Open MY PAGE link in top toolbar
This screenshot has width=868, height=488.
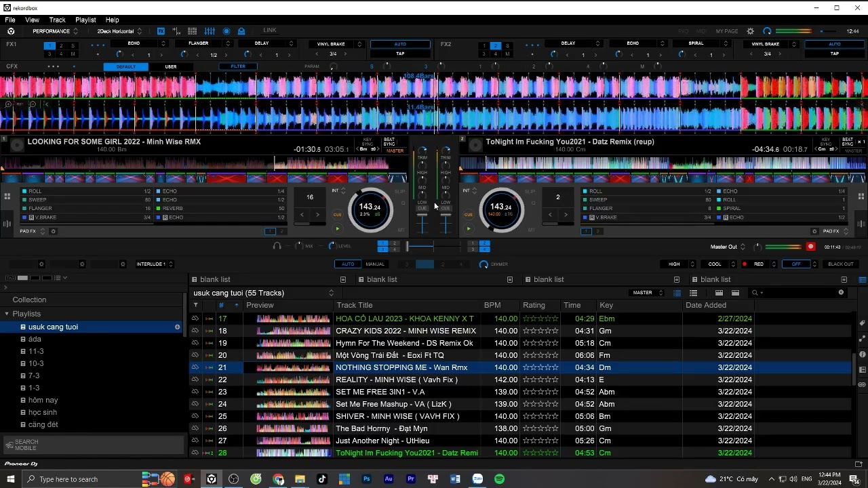[x=727, y=31]
